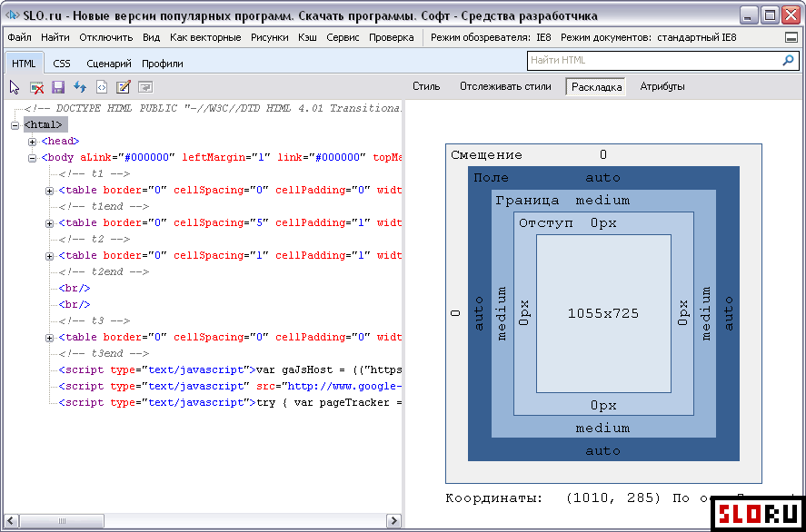Expand the table with cellSpacing="5"
The height and width of the screenshot is (532, 806).
point(49,223)
